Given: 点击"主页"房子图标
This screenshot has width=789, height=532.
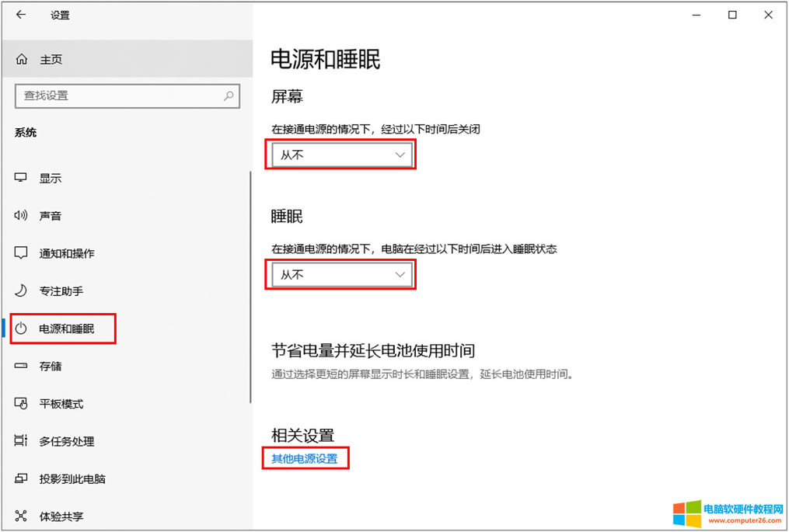Looking at the screenshot, I should click(x=22, y=58).
